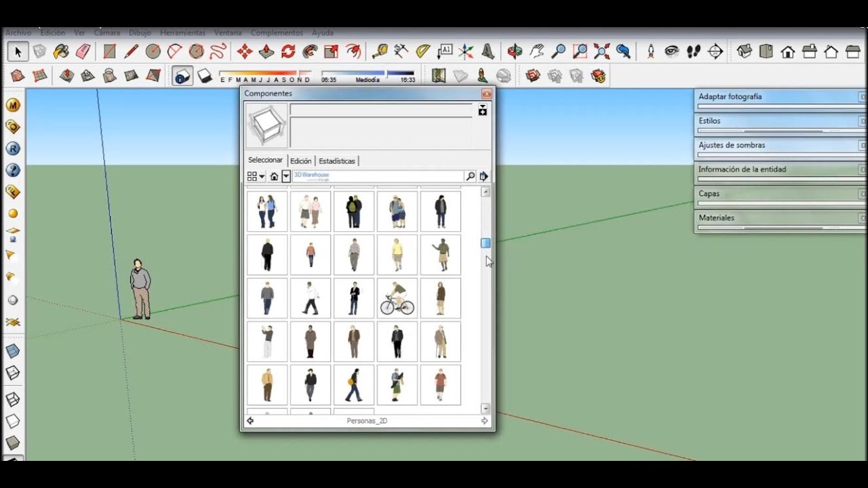Go back using the bottom-left arrow in Componentes
Viewport: 868px width, 488px height.
click(x=250, y=421)
